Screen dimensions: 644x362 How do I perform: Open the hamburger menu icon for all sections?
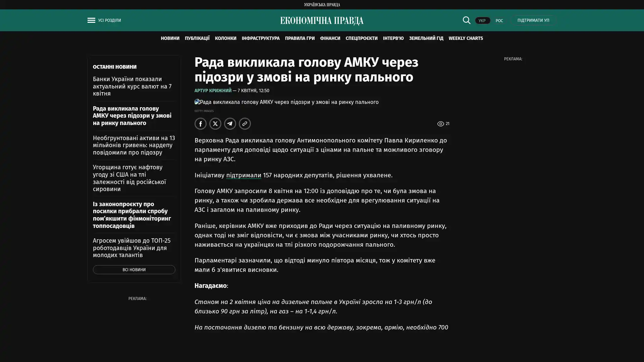(91, 20)
